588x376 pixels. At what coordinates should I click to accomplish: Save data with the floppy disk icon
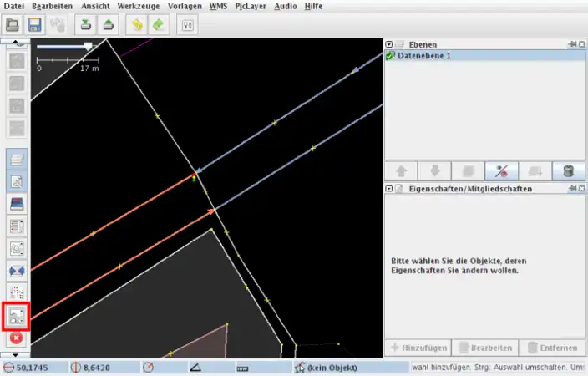click(x=35, y=25)
